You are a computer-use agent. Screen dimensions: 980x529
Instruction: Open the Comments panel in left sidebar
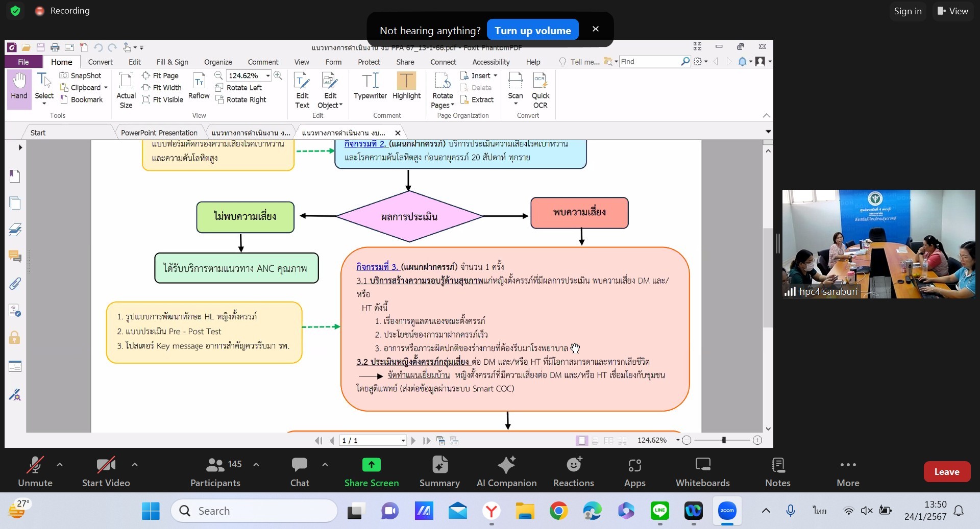(x=15, y=256)
